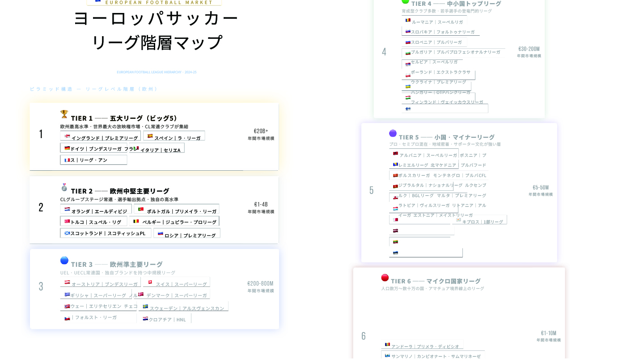Click the Tier 6 description 人口数万〜数十万の国
This screenshot has width=644, height=362.
click(x=433, y=289)
